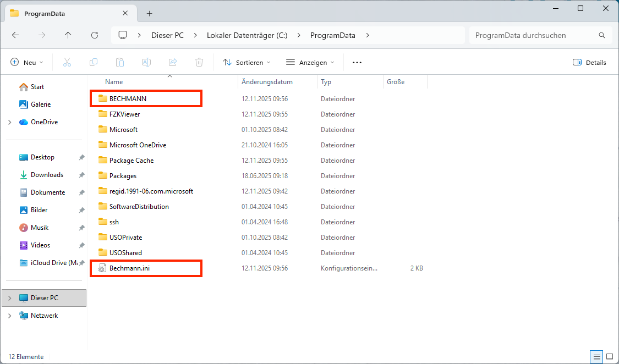Click the Delete trash can icon

click(x=199, y=63)
